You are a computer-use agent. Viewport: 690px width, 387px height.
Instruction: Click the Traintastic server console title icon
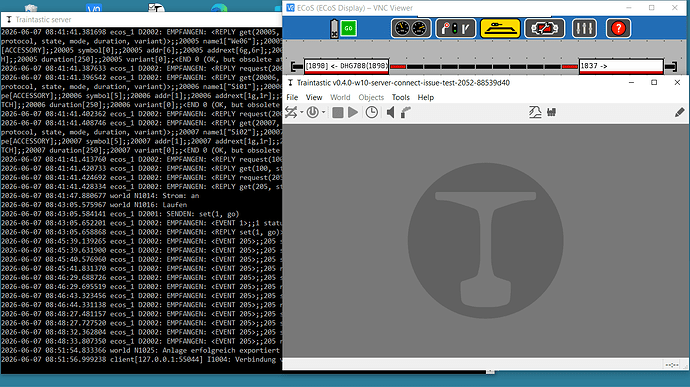9,19
